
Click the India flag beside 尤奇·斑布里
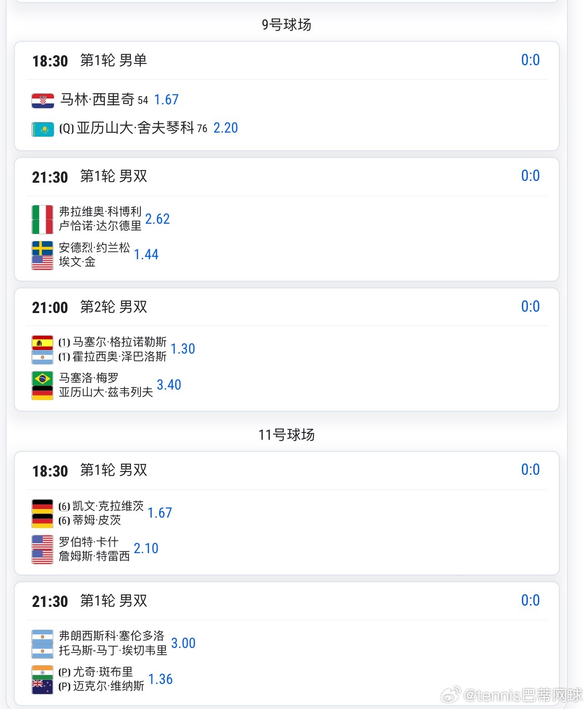(42, 672)
